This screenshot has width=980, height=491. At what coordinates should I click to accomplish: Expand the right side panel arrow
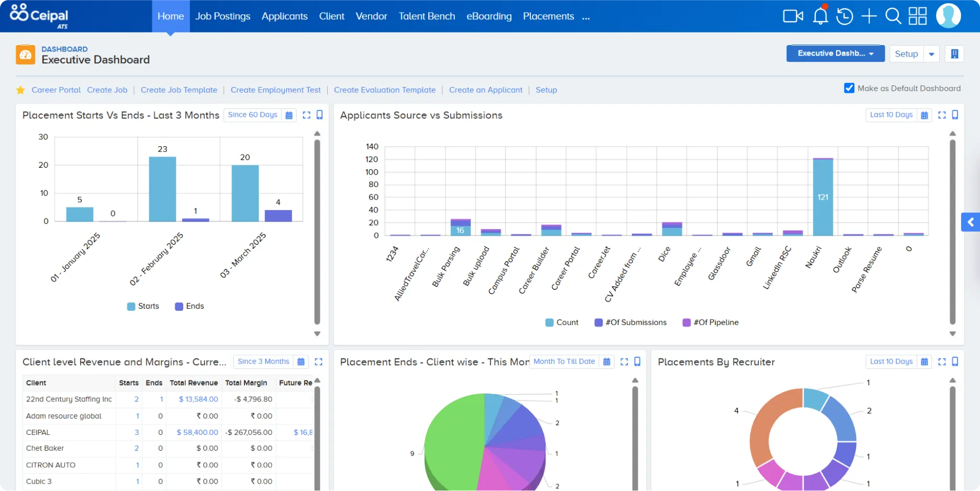click(971, 222)
